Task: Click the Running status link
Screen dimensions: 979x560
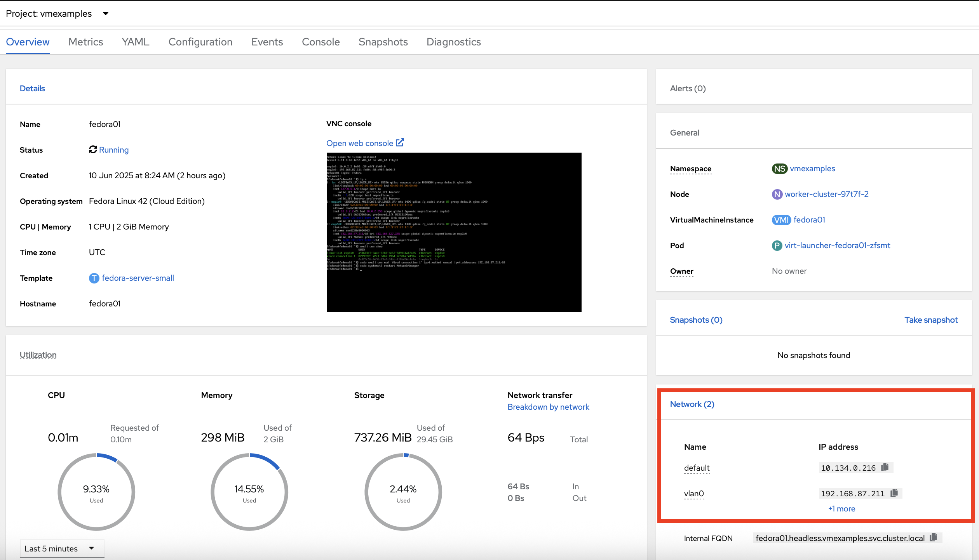Action: click(114, 150)
